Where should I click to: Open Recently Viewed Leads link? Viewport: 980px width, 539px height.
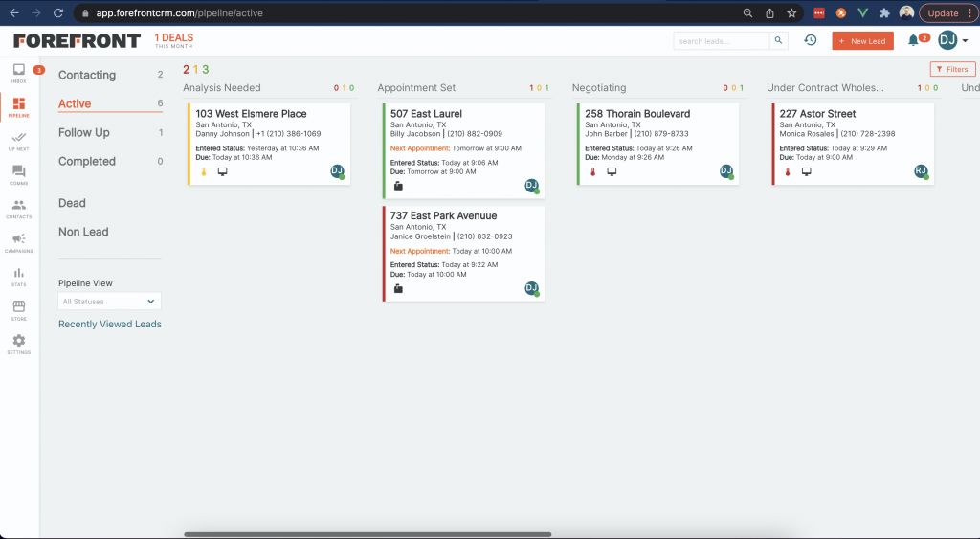pyautogui.click(x=110, y=324)
